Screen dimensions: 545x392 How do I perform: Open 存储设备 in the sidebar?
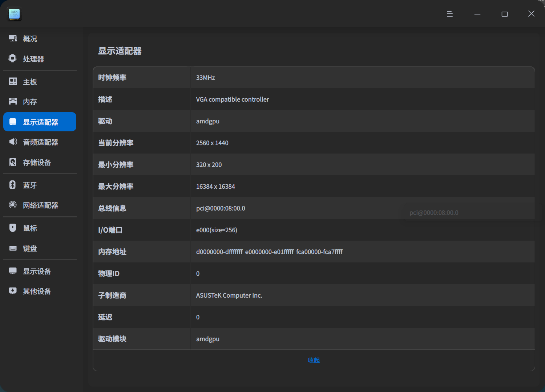[x=40, y=162]
